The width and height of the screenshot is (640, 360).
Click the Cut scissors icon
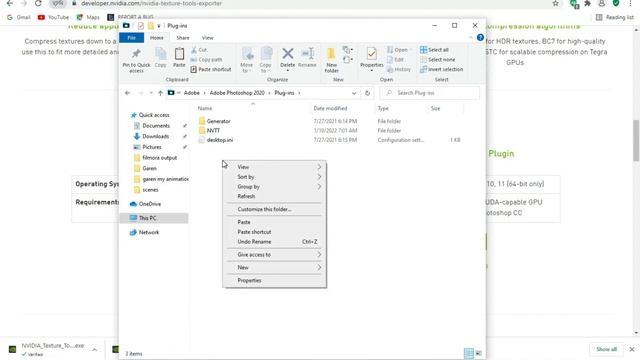tap(194, 50)
